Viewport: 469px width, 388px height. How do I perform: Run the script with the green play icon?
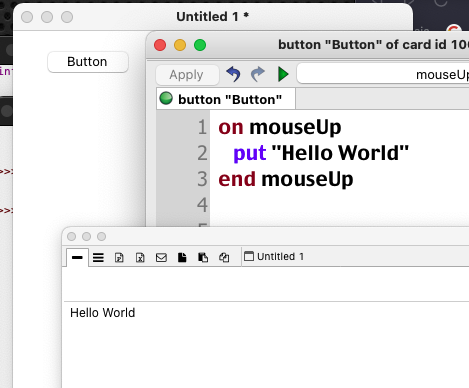click(283, 74)
